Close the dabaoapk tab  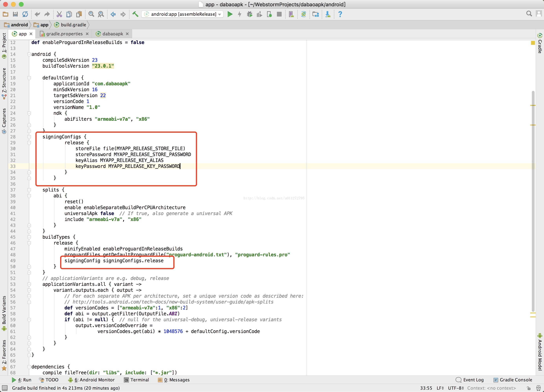[x=127, y=34]
